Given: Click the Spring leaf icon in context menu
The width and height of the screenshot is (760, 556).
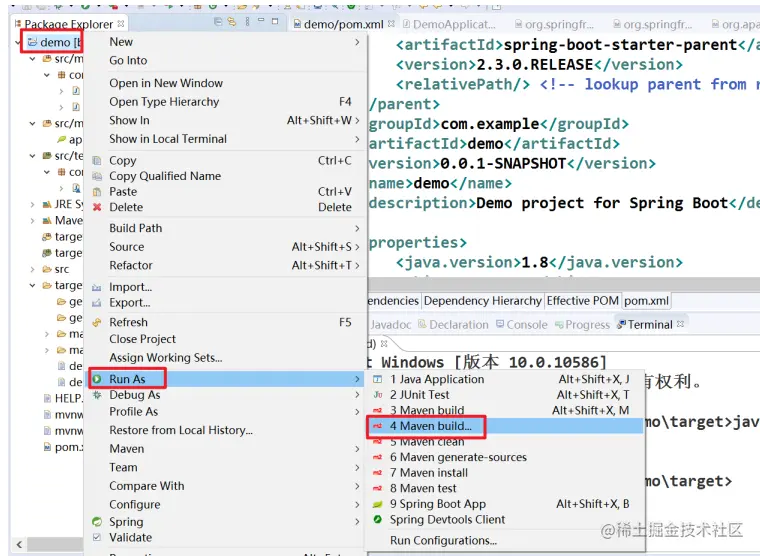Looking at the screenshot, I should (97, 522).
